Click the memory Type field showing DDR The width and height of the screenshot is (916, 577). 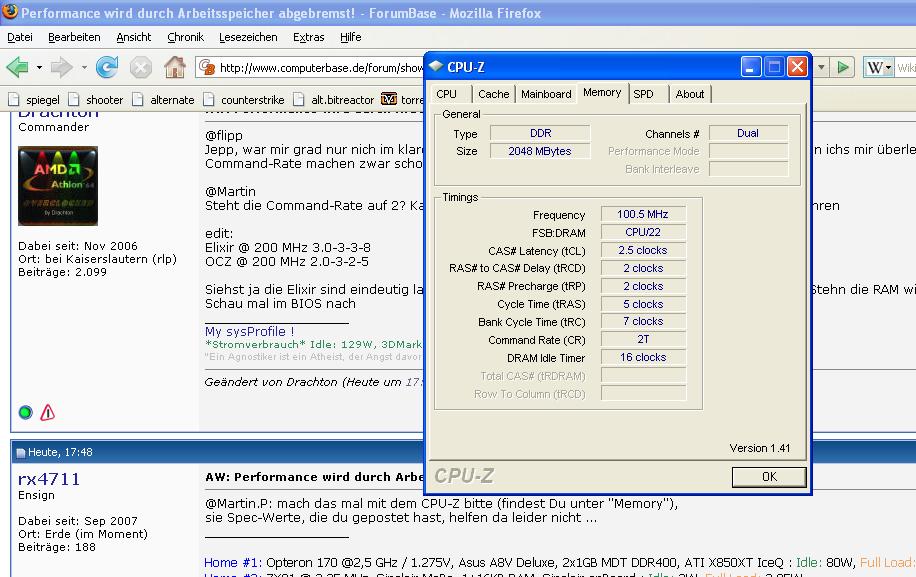(540, 133)
